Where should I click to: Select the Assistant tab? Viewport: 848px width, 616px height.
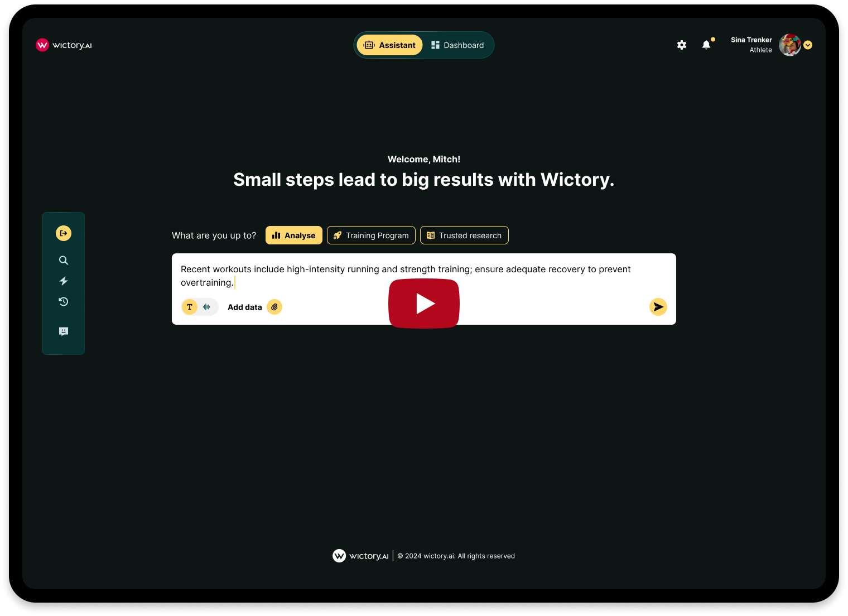pyautogui.click(x=390, y=45)
